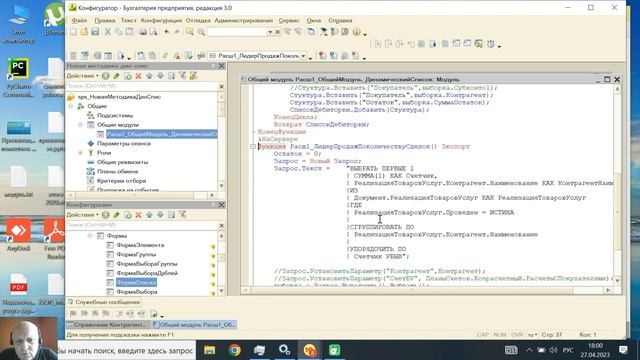Select ФормаВыбораДублей in forms list

pos(147,273)
